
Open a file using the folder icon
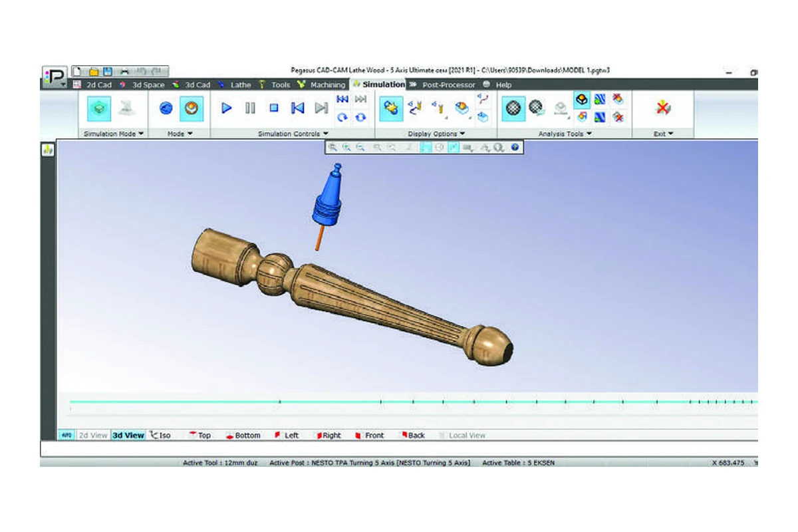click(x=94, y=71)
